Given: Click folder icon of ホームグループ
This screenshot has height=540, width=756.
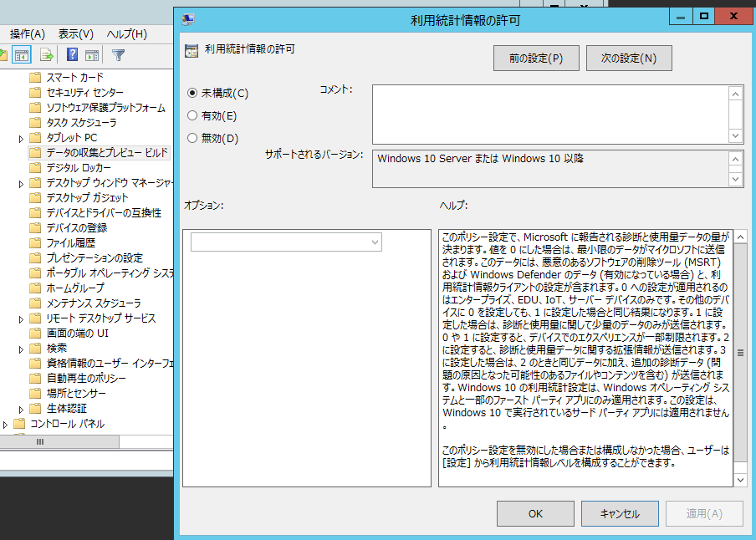Looking at the screenshot, I should pos(35,288).
